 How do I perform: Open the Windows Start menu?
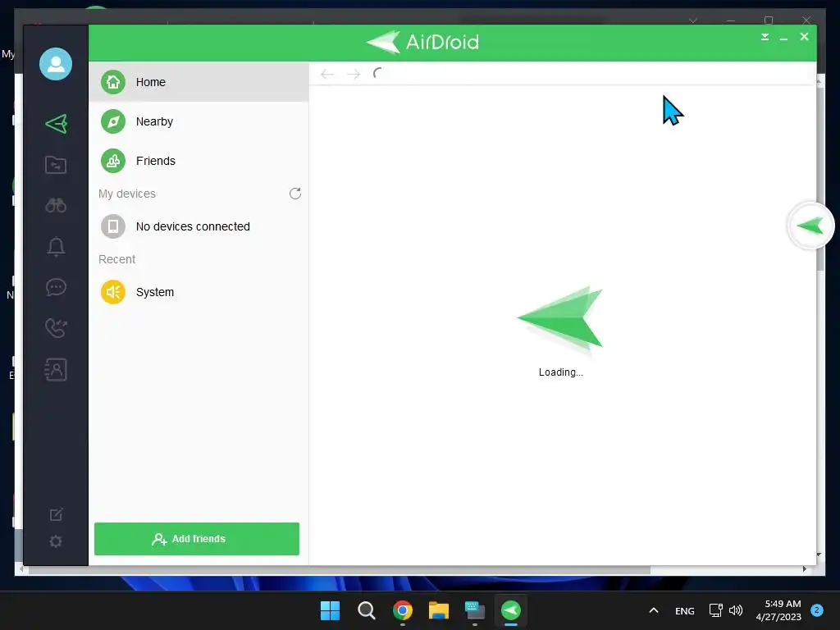pyautogui.click(x=330, y=610)
